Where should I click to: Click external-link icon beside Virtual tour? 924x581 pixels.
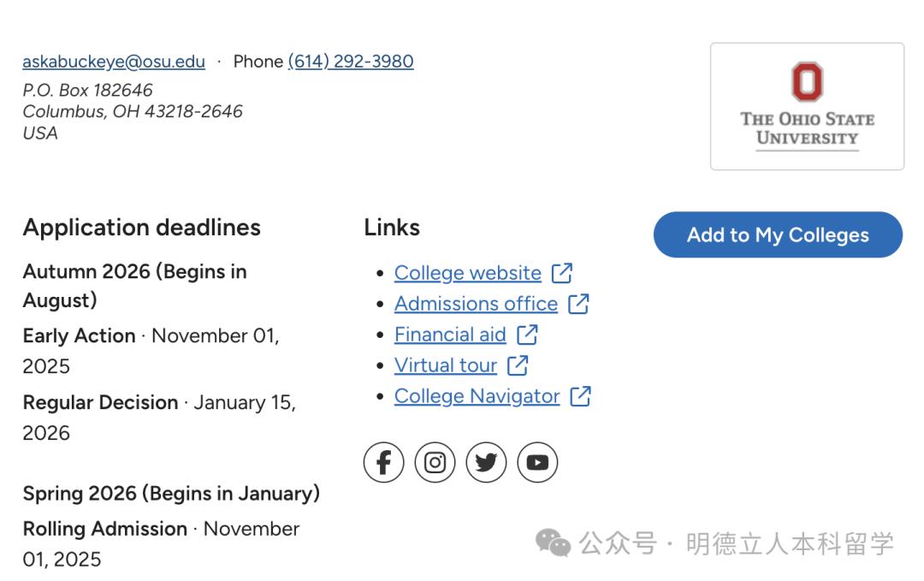518,365
